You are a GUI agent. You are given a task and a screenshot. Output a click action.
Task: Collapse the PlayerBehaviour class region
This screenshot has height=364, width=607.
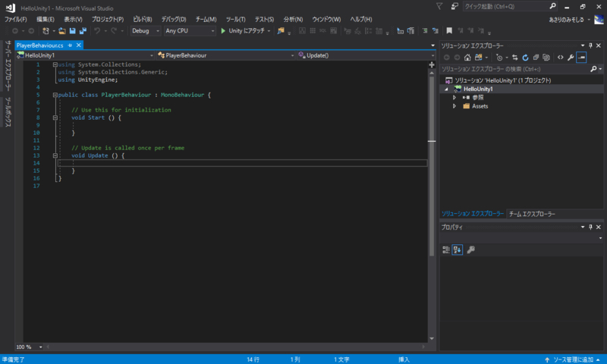(x=55, y=95)
